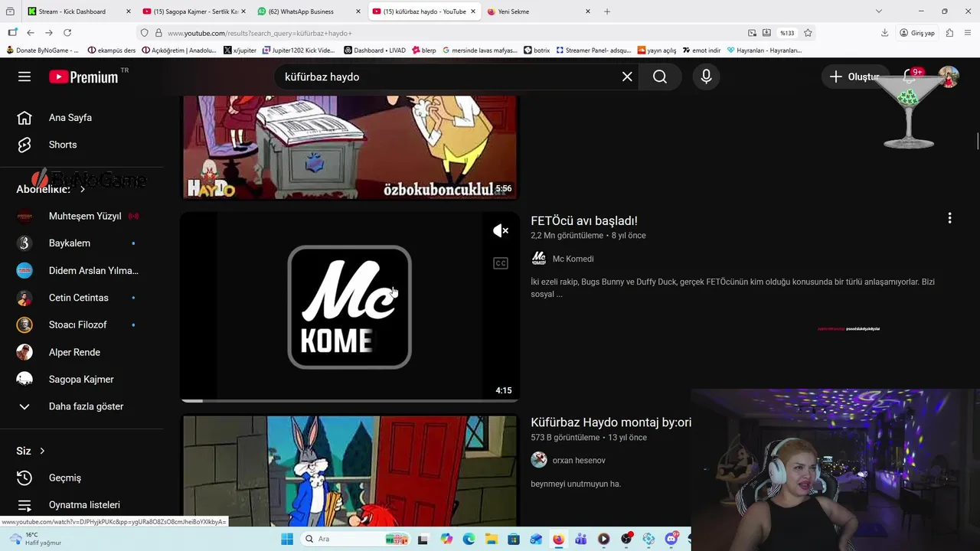The height and width of the screenshot is (551, 980).
Task: Open Sagopa Kajmer channel in sidebar
Action: [81, 379]
